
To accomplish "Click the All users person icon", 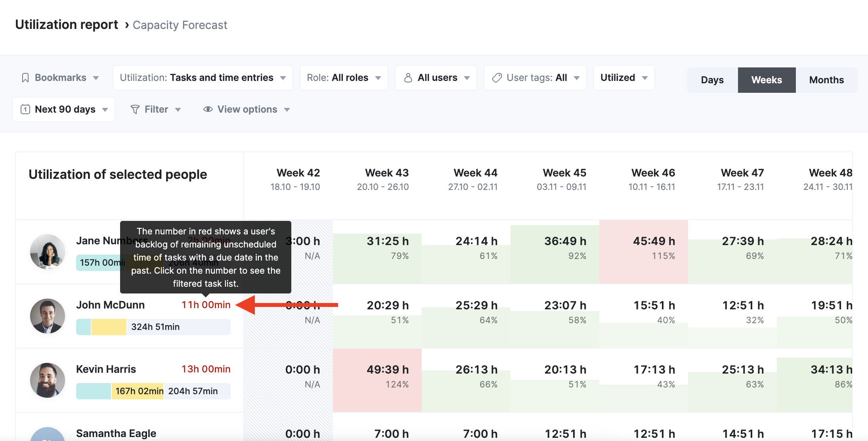I will click(408, 78).
